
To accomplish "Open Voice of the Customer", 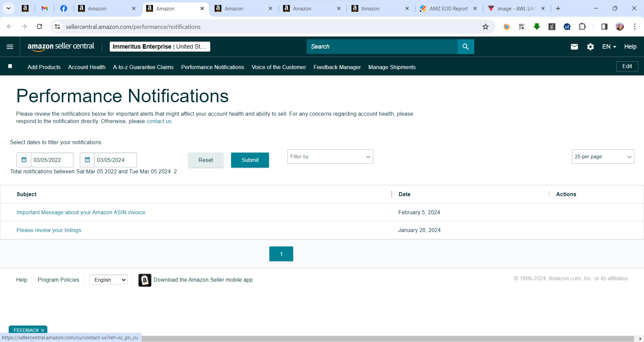I will [279, 67].
